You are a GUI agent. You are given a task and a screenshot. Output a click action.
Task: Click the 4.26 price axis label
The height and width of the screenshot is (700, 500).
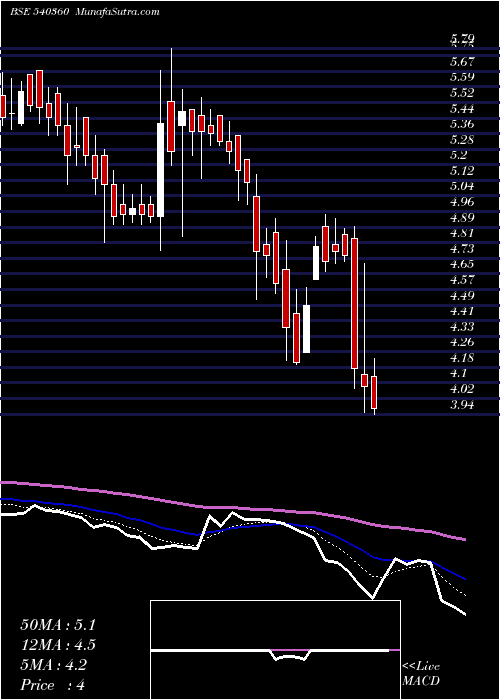click(462, 342)
